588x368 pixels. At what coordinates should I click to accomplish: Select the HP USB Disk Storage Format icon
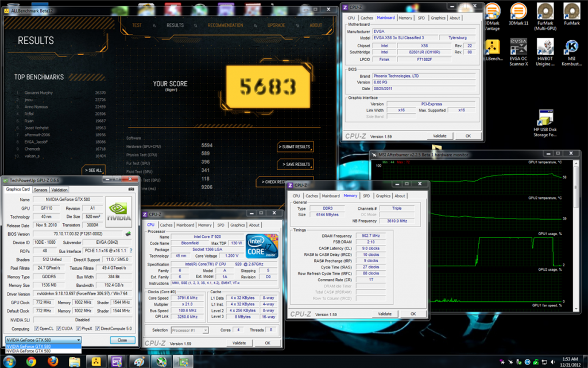tap(545, 123)
